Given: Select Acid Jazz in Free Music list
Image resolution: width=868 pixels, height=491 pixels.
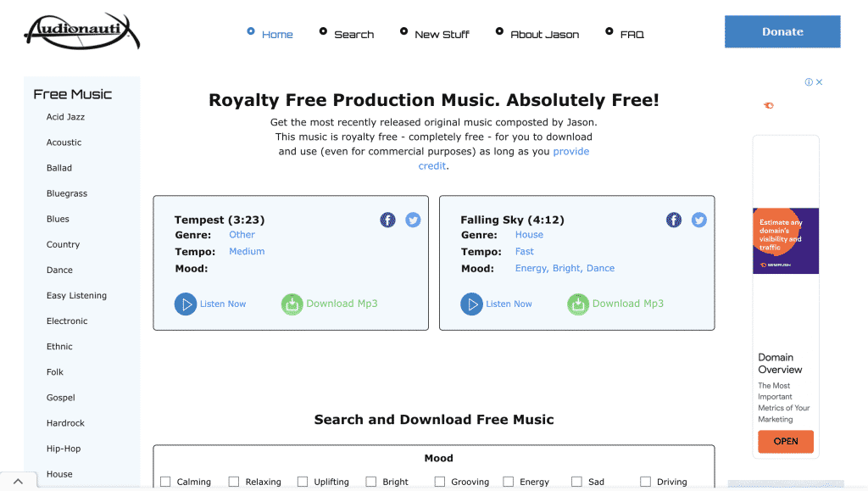Looking at the screenshot, I should click(65, 117).
